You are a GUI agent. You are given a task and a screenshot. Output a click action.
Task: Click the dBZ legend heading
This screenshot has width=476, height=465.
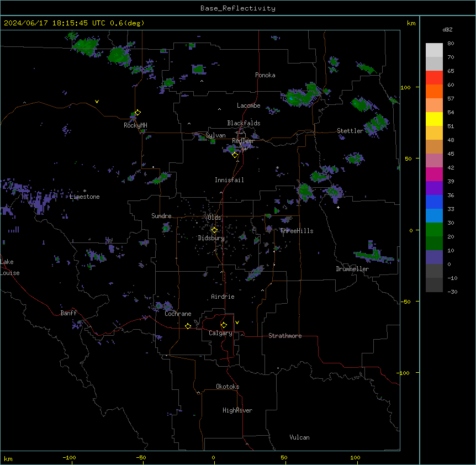pos(447,29)
